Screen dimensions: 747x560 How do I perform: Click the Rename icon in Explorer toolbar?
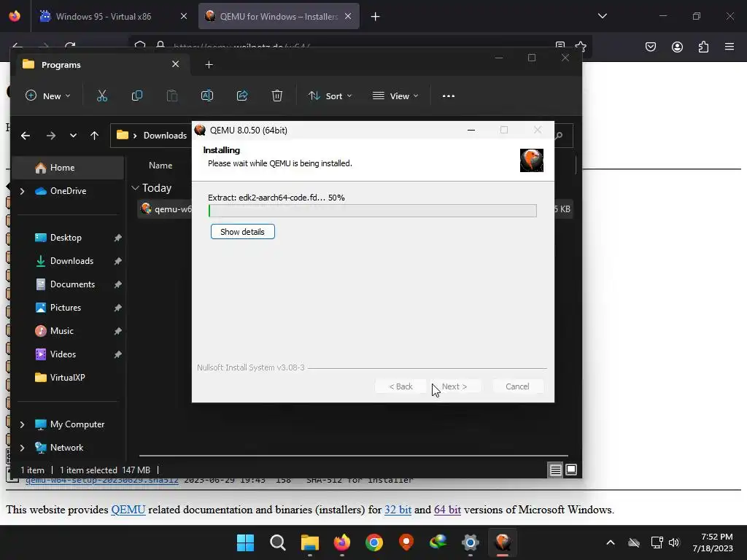tap(206, 96)
